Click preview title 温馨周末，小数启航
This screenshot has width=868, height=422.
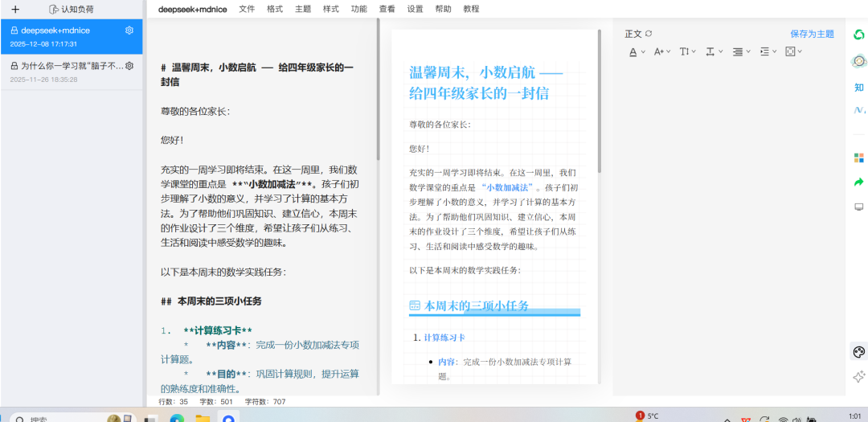[485, 82]
